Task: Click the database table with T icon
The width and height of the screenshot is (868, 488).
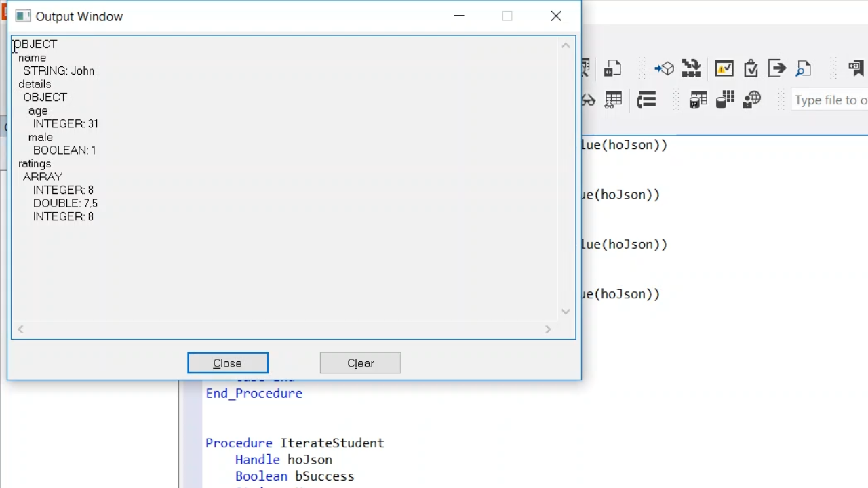Action: point(698,100)
